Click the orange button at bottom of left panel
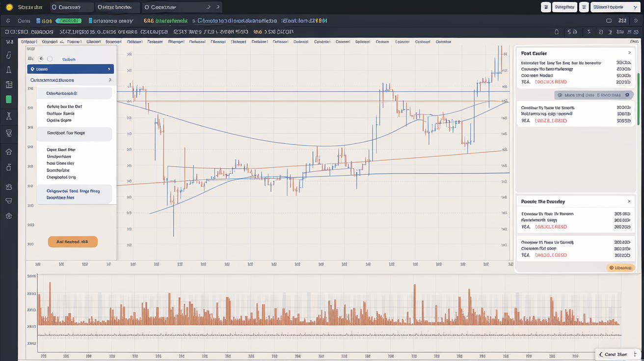This screenshot has height=361, width=644. tap(73, 241)
